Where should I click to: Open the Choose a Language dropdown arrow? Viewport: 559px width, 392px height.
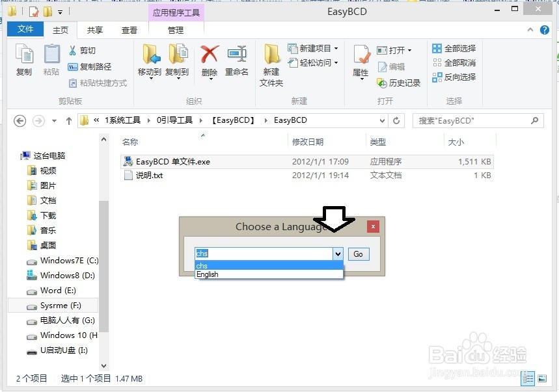click(x=339, y=254)
